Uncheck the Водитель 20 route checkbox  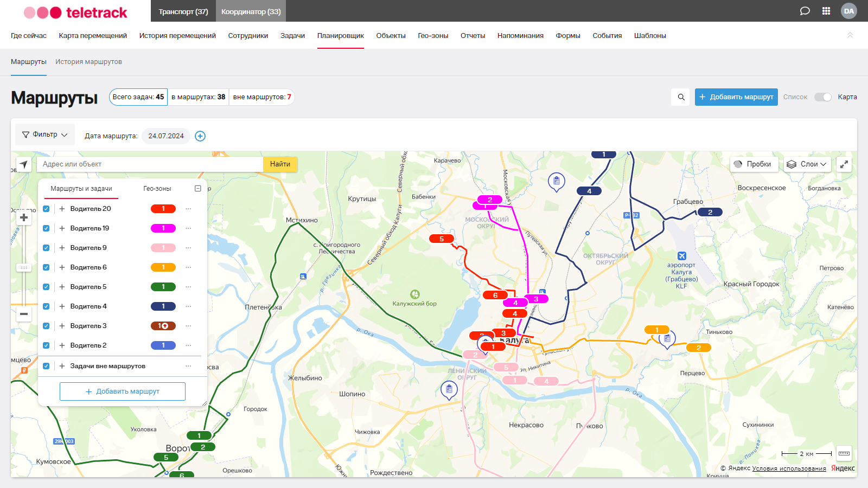point(46,209)
